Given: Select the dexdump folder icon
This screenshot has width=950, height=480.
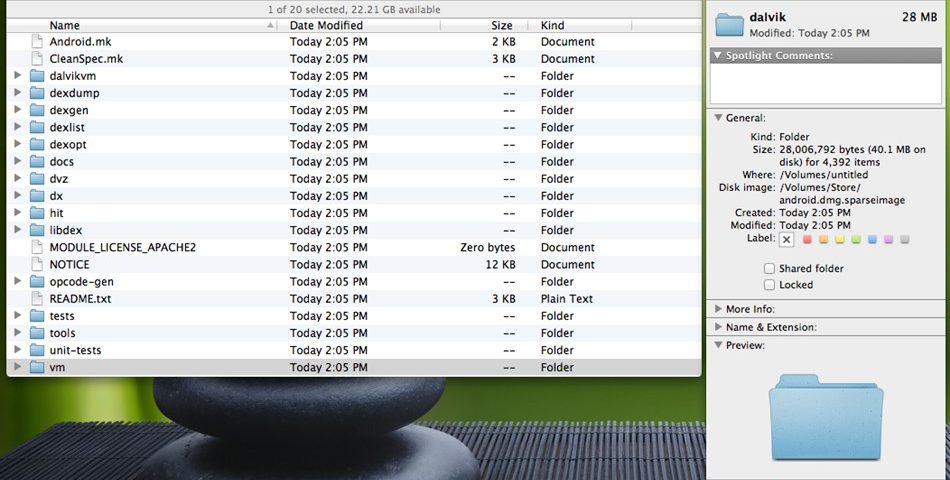Looking at the screenshot, I should pyautogui.click(x=38, y=93).
